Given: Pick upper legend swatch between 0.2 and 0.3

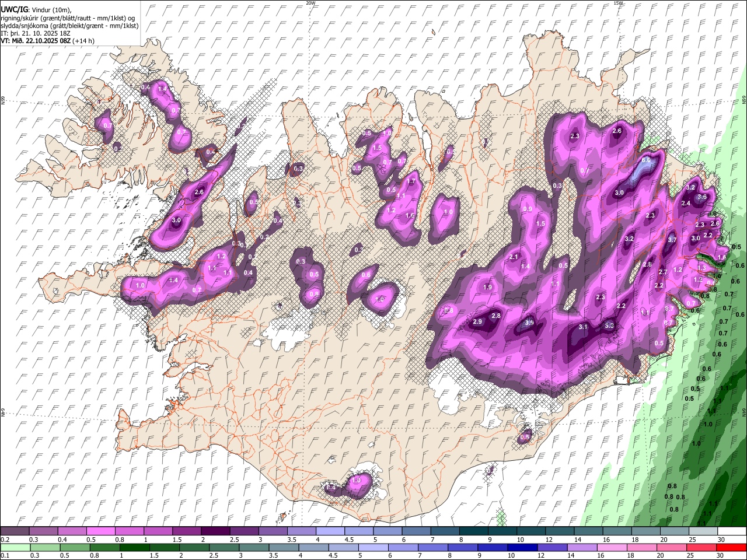Looking at the screenshot, I should (15, 531).
